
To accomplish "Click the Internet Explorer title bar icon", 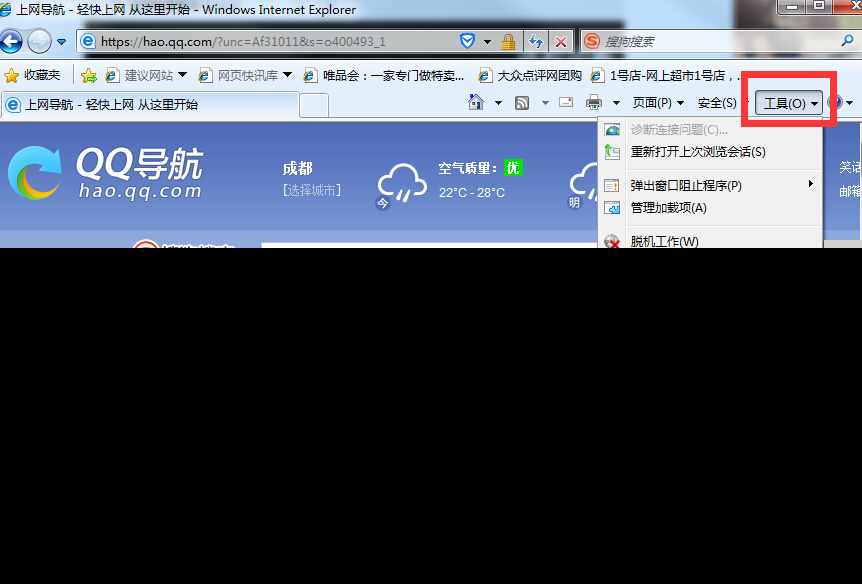I will [x=5, y=9].
